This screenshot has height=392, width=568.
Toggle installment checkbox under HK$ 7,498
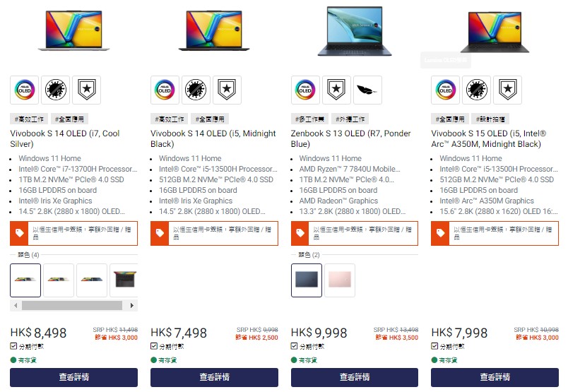(x=153, y=346)
